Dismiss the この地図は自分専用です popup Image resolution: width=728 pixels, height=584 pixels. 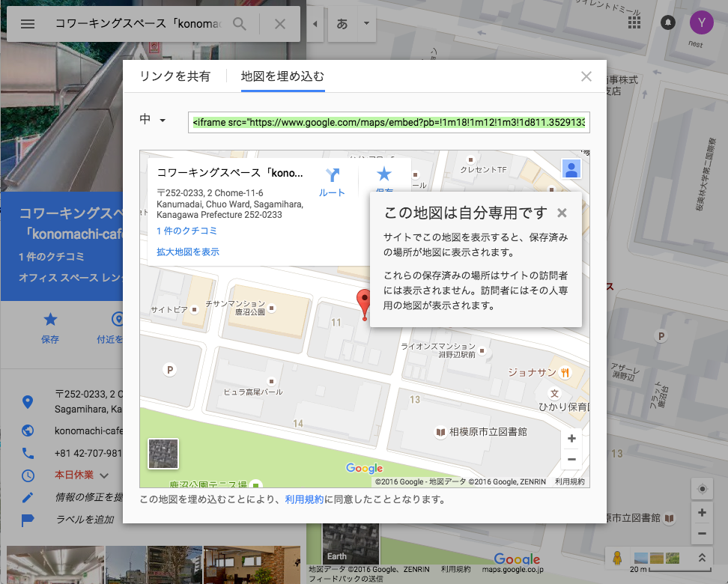(562, 213)
